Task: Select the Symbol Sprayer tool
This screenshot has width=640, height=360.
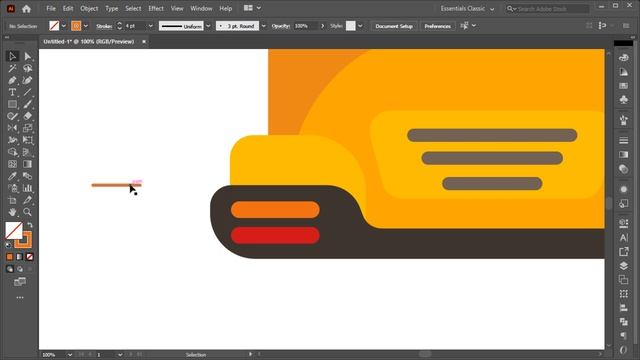Action: [12, 188]
